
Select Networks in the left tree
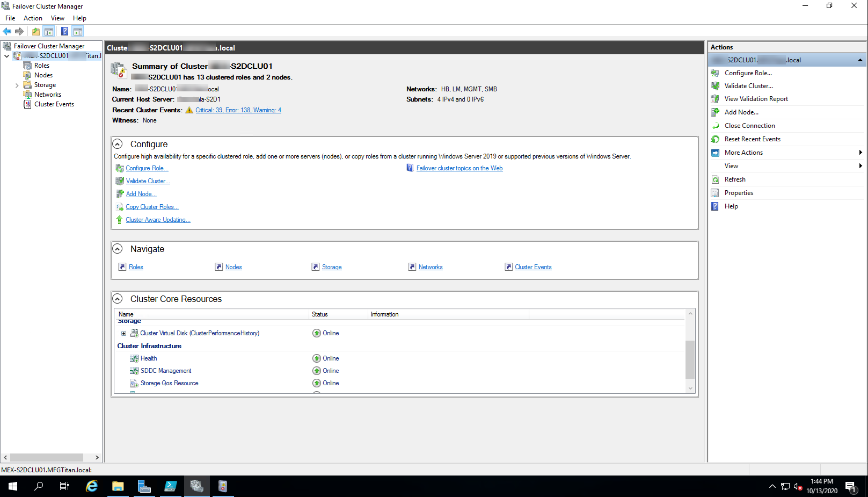tap(48, 95)
